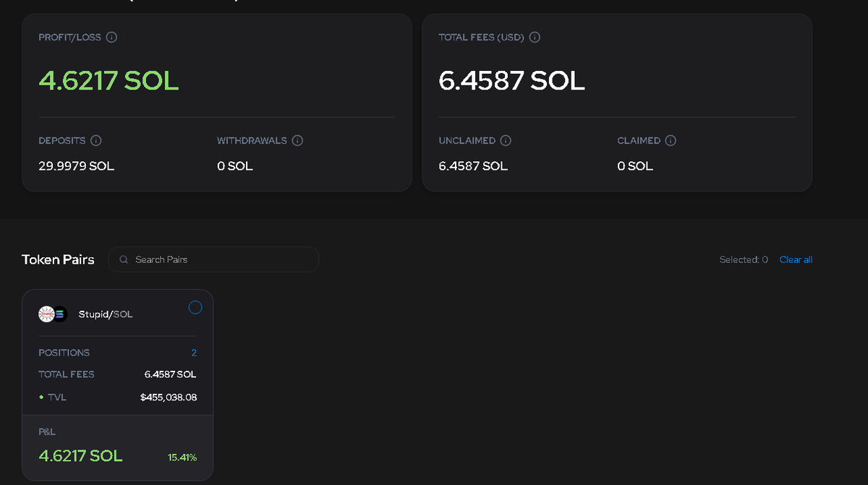Select the Stupid/SOL pair radio circle
Image resolution: width=868 pixels, height=485 pixels.
[195, 307]
